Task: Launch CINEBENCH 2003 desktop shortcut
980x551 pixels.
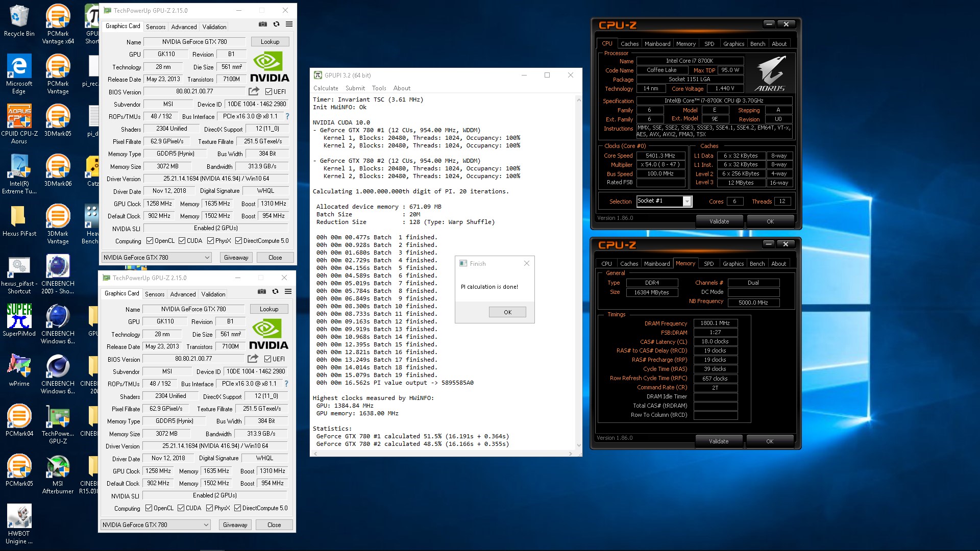Action: tap(58, 274)
